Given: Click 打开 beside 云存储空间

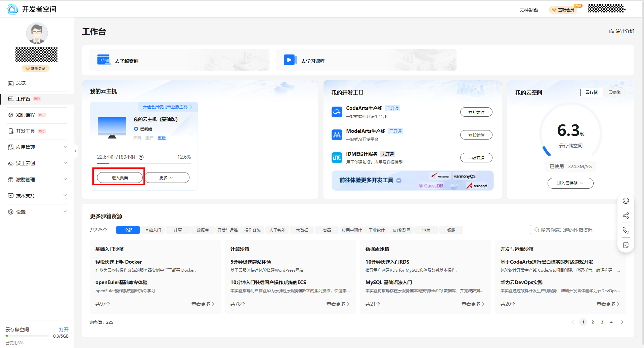Looking at the screenshot, I should point(64,330).
